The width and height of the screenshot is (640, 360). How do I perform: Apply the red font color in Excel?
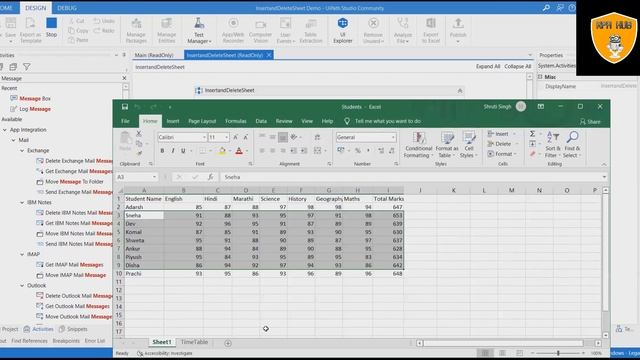(x=239, y=151)
